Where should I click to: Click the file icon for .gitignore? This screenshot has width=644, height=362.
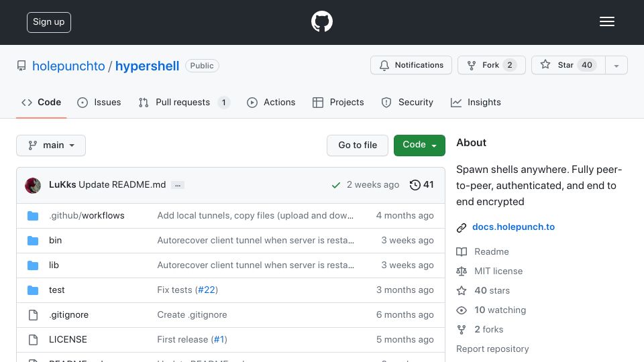33,315
